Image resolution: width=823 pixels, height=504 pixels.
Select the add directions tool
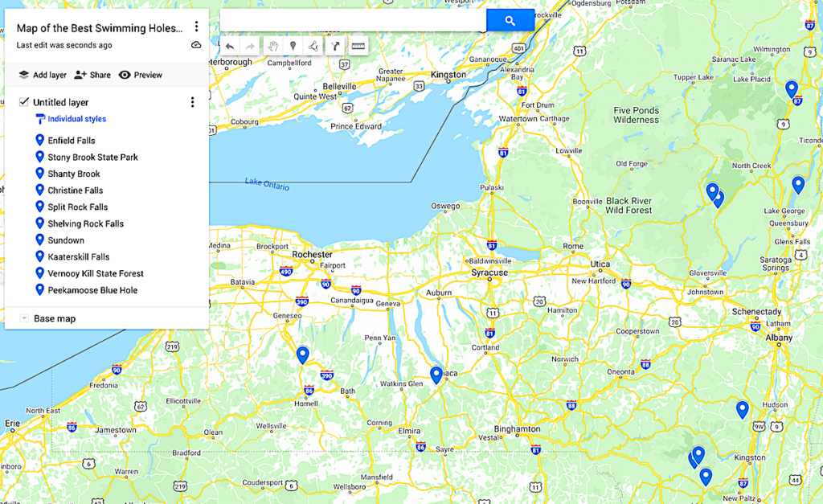[x=335, y=46]
